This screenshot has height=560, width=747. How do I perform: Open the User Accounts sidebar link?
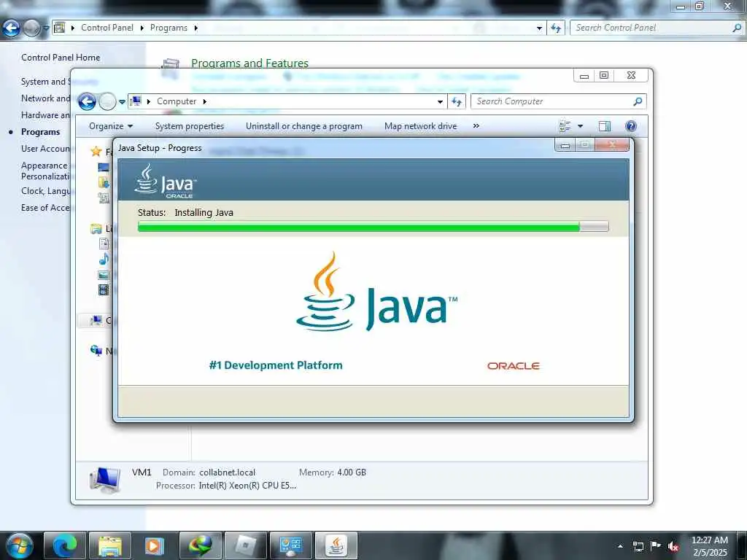[x=45, y=149]
